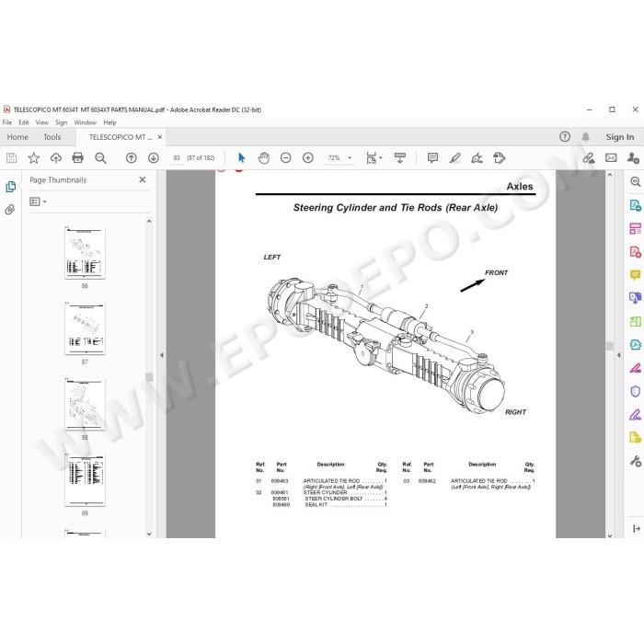This screenshot has height=644, width=644.
Task: Open the More Tools wrench icon
Action: point(635,461)
